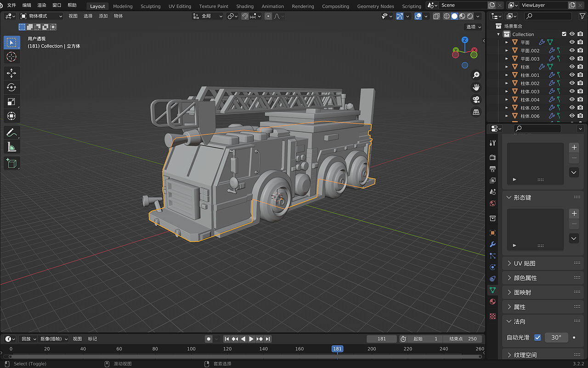588x368 pixels.
Task: Open the shading options dropdown arrow
Action: point(479,16)
